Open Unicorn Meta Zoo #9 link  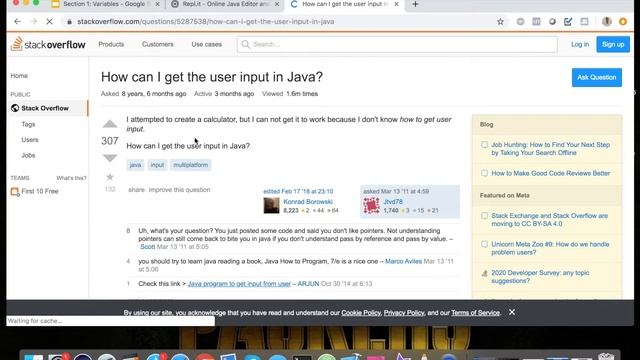point(550,248)
